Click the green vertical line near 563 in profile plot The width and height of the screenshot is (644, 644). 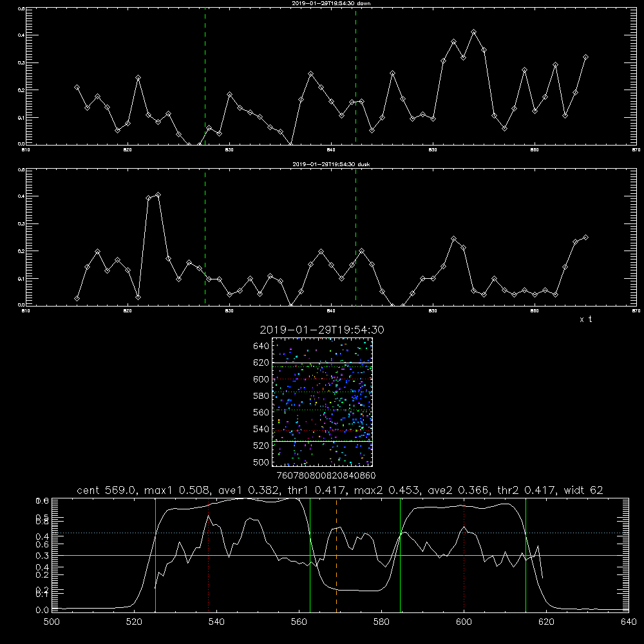[310, 556]
